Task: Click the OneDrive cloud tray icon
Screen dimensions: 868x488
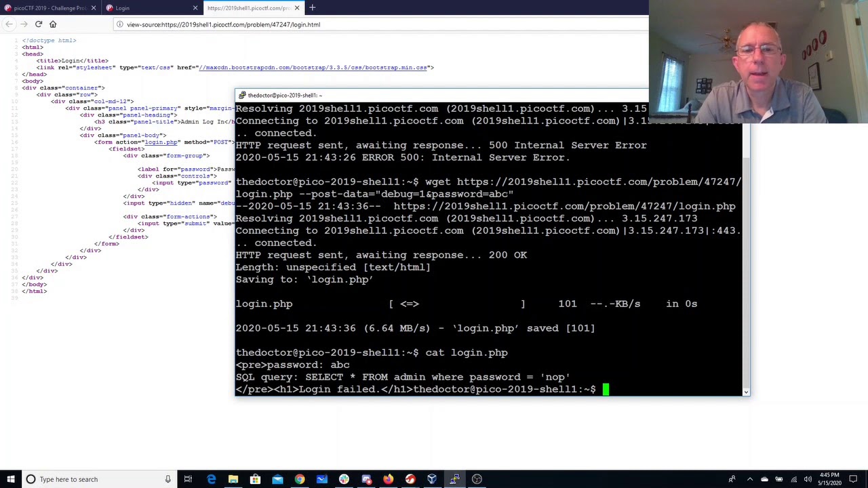Action: coord(765,479)
